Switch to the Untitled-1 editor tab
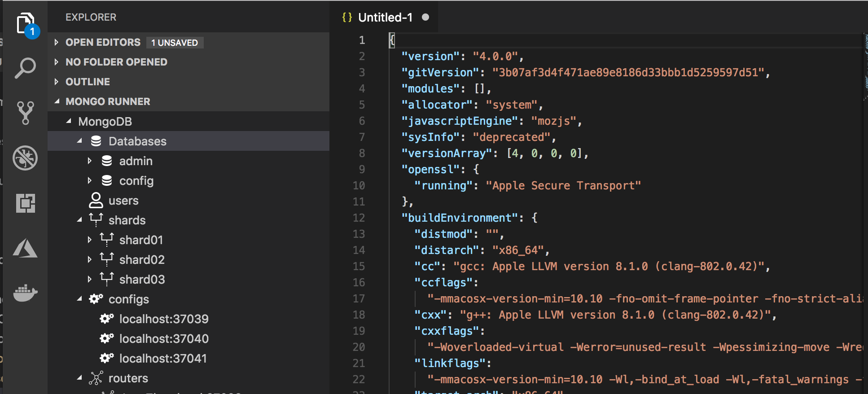This screenshot has height=394, width=868. tap(384, 17)
